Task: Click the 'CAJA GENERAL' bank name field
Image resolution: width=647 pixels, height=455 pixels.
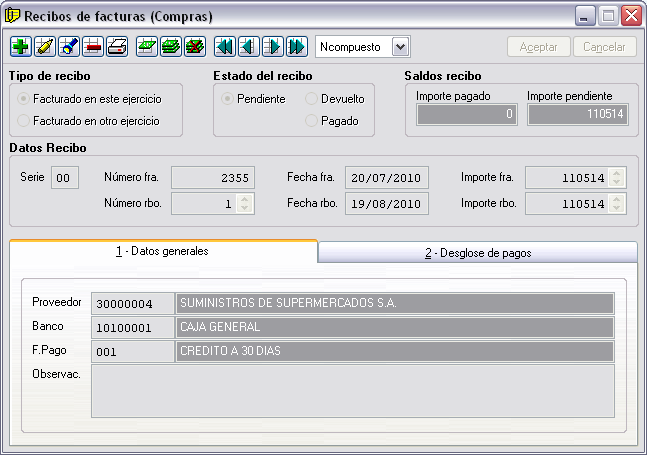Action: (x=395, y=327)
